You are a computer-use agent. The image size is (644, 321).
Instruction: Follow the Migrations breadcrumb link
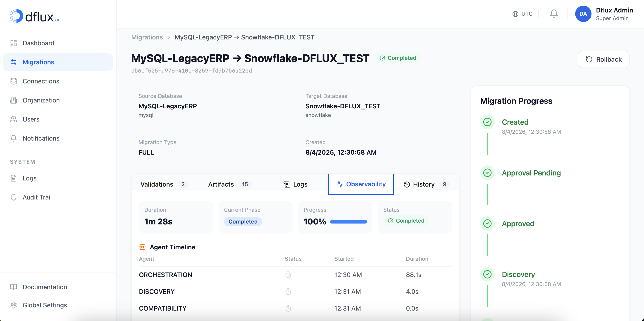pyautogui.click(x=147, y=37)
